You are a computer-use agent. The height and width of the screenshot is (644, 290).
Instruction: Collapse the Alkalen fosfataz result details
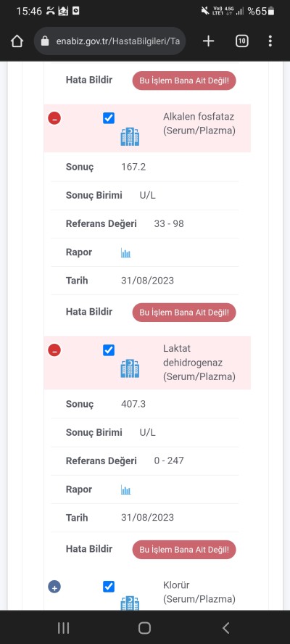tap(54, 119)
